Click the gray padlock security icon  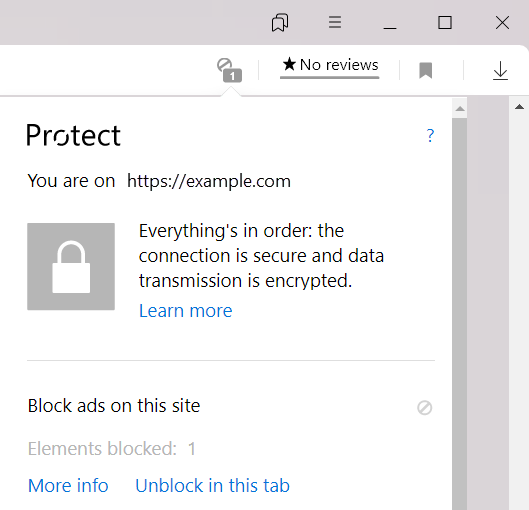coord(71,266)
